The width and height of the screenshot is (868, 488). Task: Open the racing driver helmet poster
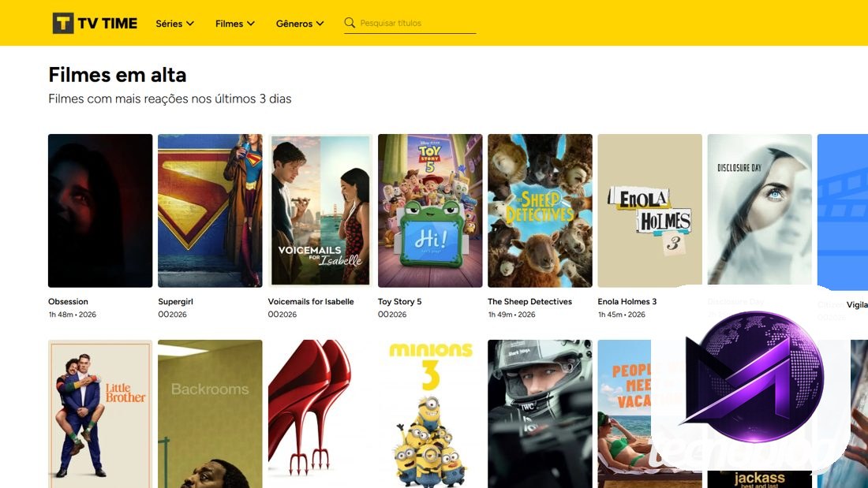[x=540, y=414]
